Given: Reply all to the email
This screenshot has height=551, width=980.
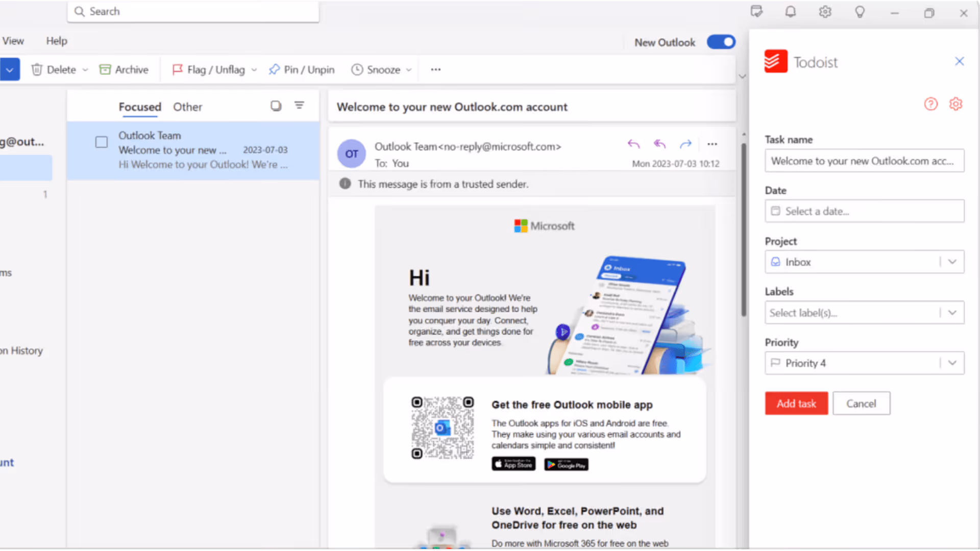Looking at the screenshot, I should [x=659, y=144].
